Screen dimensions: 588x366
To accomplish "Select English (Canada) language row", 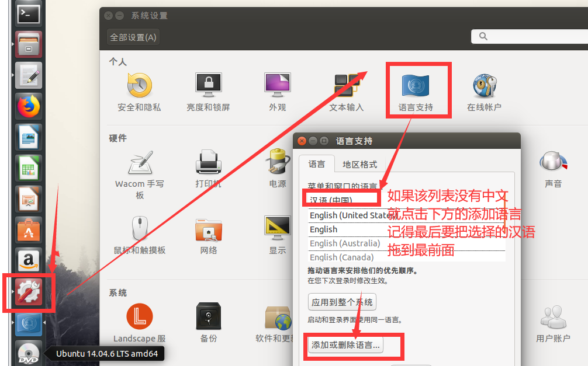I will click(x=406, y=257).
